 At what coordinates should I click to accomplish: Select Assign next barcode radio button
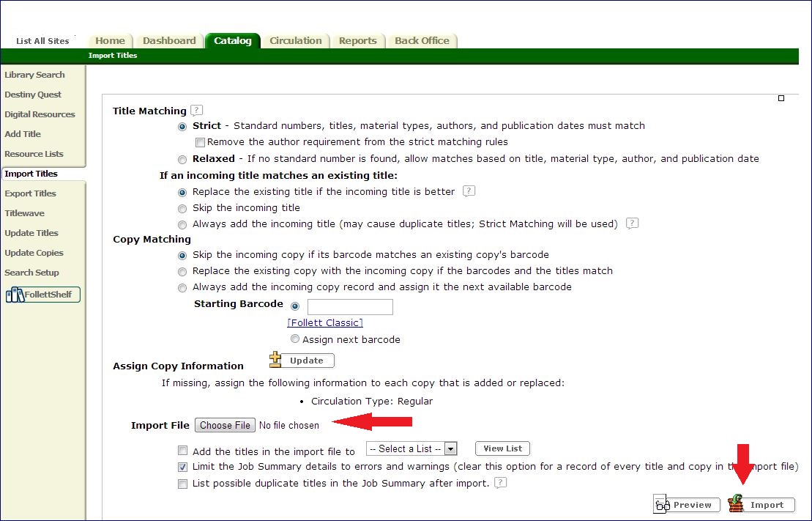[x=294, y=339]
